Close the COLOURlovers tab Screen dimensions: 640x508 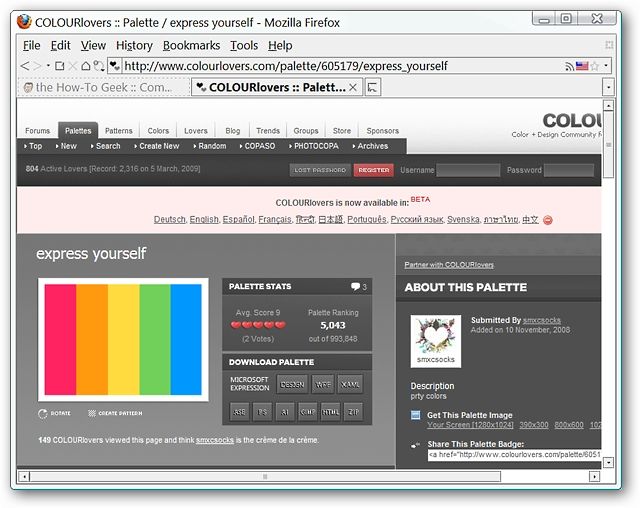pos(353,87)
